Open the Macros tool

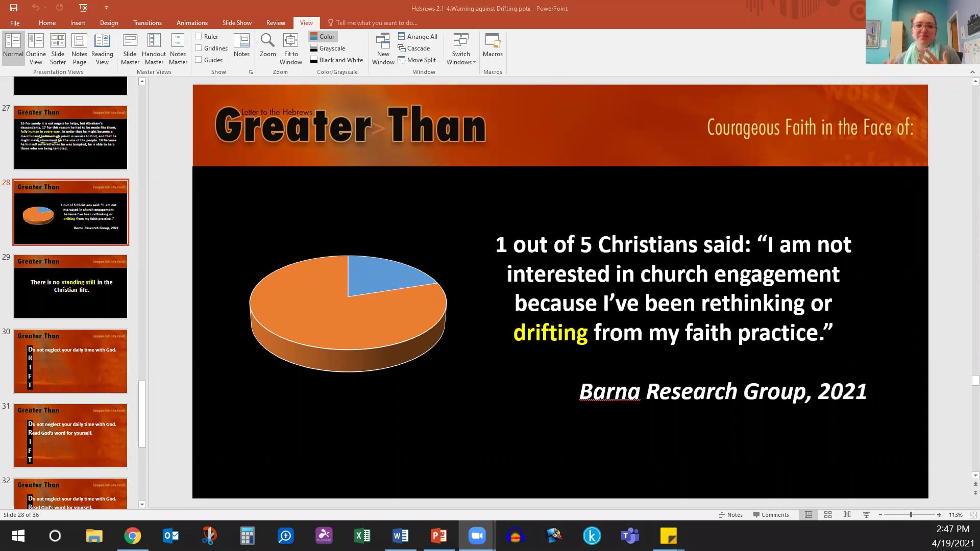[493, 45]
